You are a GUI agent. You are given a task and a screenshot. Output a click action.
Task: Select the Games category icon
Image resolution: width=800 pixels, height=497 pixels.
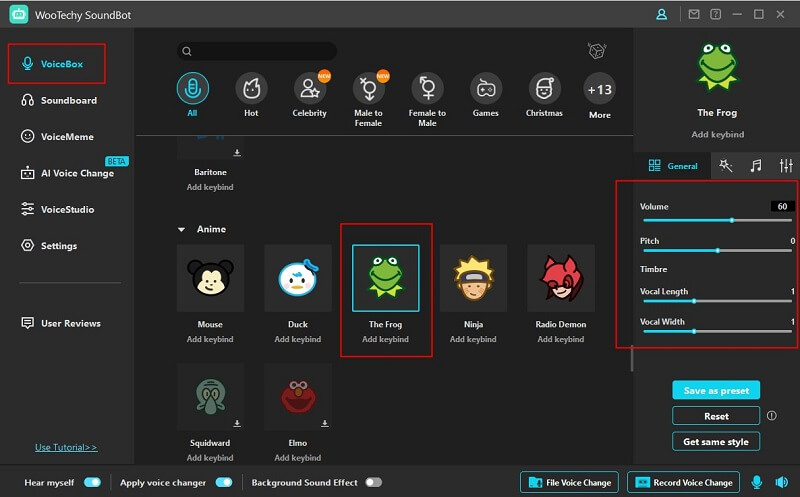[x=486, y=89]
